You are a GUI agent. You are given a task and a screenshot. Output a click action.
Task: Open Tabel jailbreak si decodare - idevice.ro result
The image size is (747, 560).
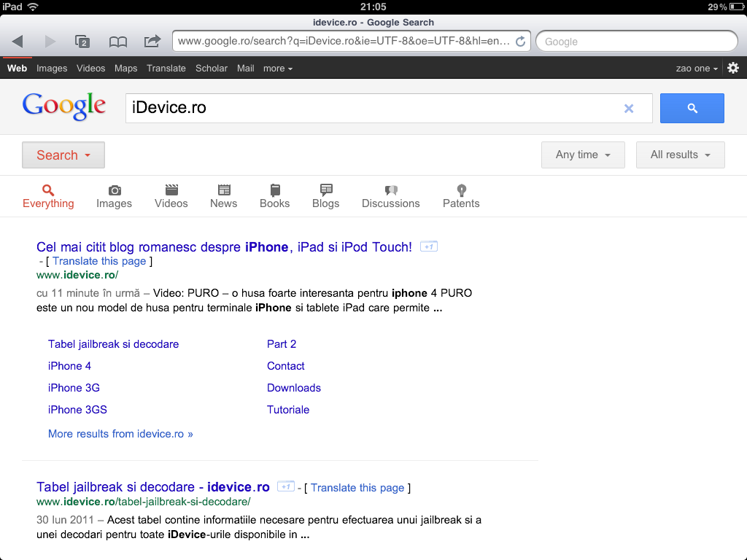(153, 486)
